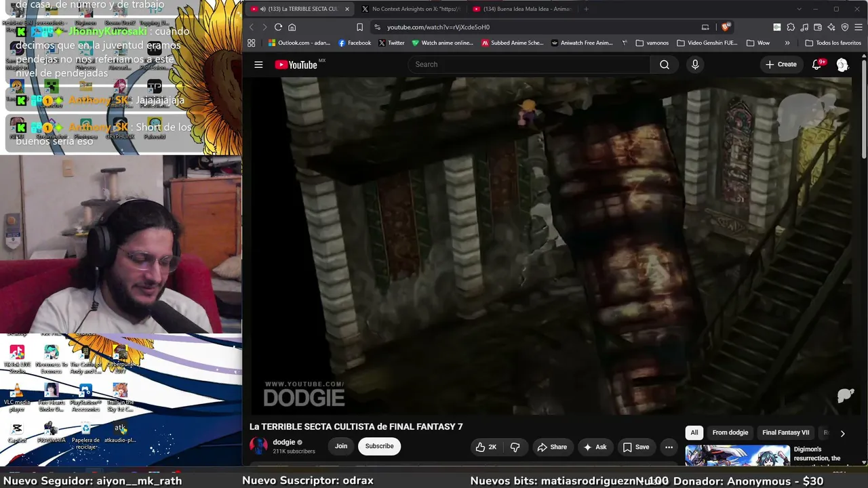
Task: Open the browser main menu
Action: tap(859, 27)
